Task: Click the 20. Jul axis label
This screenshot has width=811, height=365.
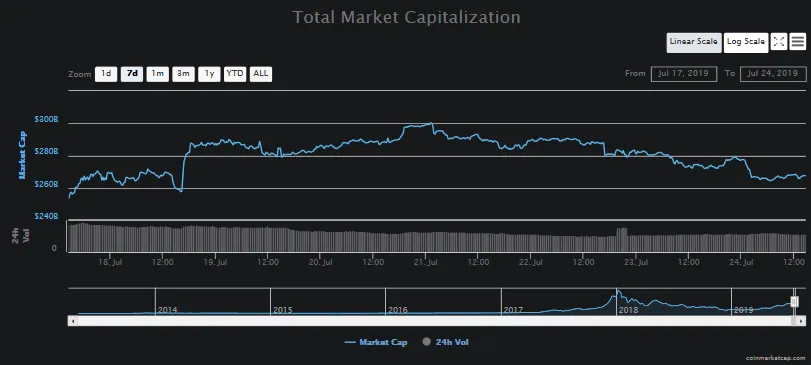Action: [320, 263]
